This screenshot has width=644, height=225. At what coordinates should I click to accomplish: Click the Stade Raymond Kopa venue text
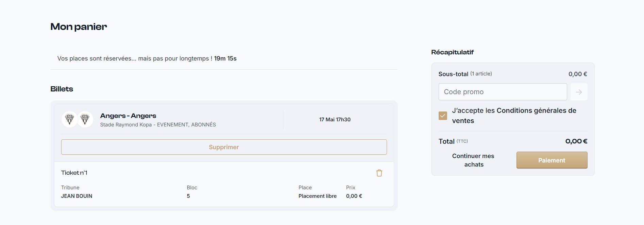click(x=126, y=125)
